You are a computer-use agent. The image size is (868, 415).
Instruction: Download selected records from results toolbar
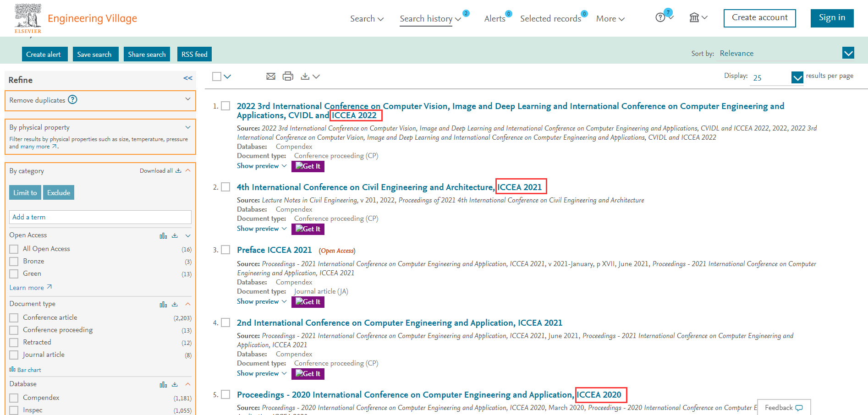click(305, 76)
